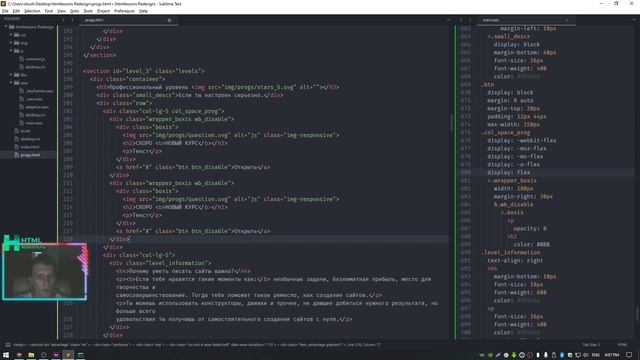Open the left pane tab list dropdown
This screenshot has width=640, height=360.
[448, 20]
